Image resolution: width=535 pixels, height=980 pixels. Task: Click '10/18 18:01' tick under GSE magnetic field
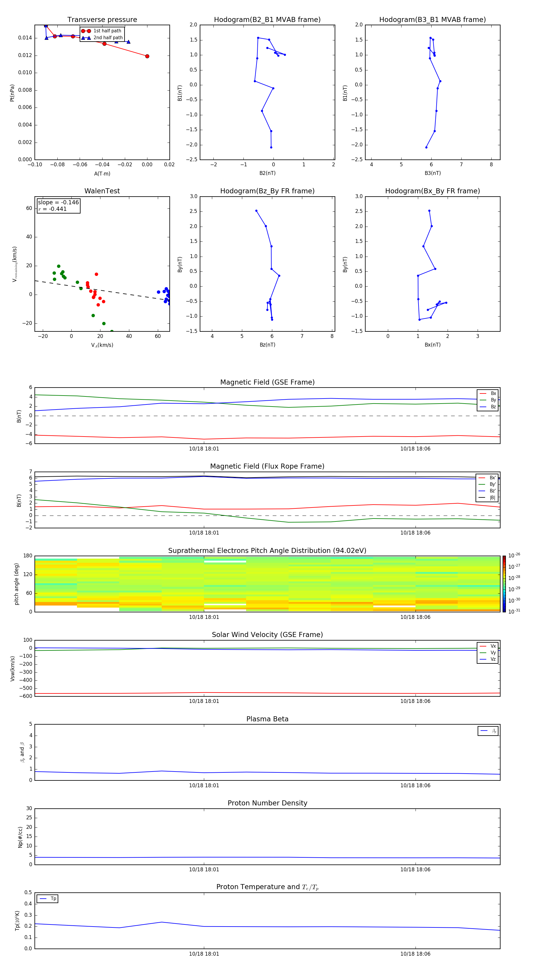click(204, 449)
